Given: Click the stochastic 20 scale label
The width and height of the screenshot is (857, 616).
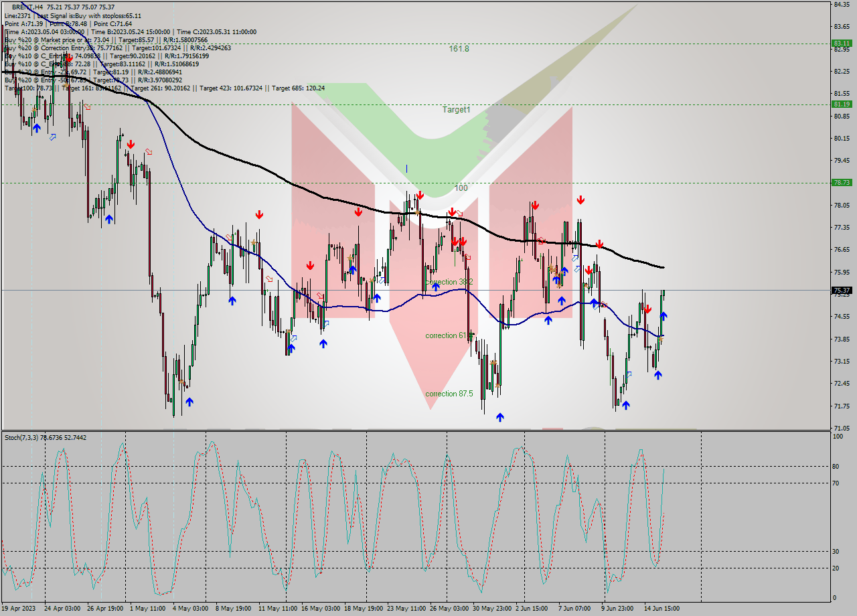Looking at the screenshot, I should (x=836, y=567).
